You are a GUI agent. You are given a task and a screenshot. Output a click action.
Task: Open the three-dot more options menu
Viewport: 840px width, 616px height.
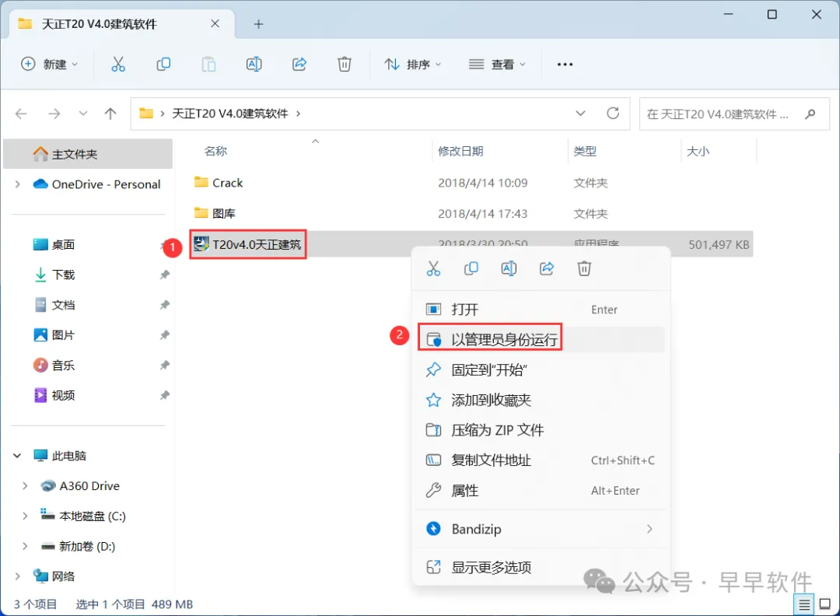point(565,65)
